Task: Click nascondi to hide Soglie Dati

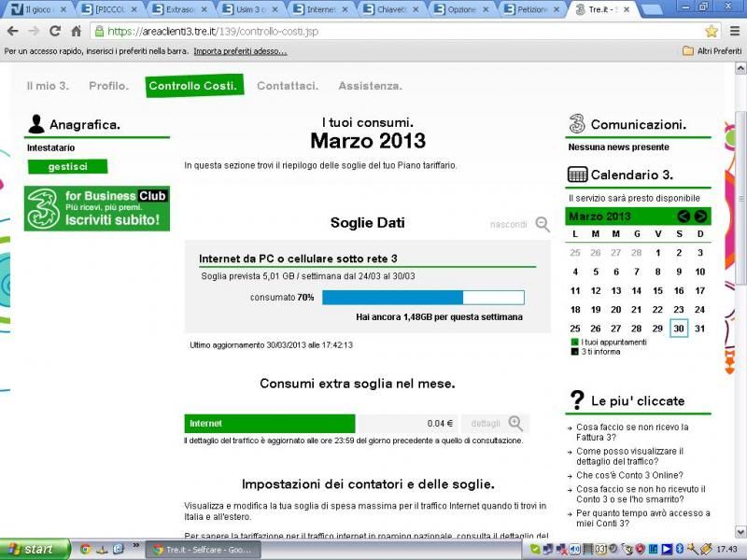Action: [508, 224]
